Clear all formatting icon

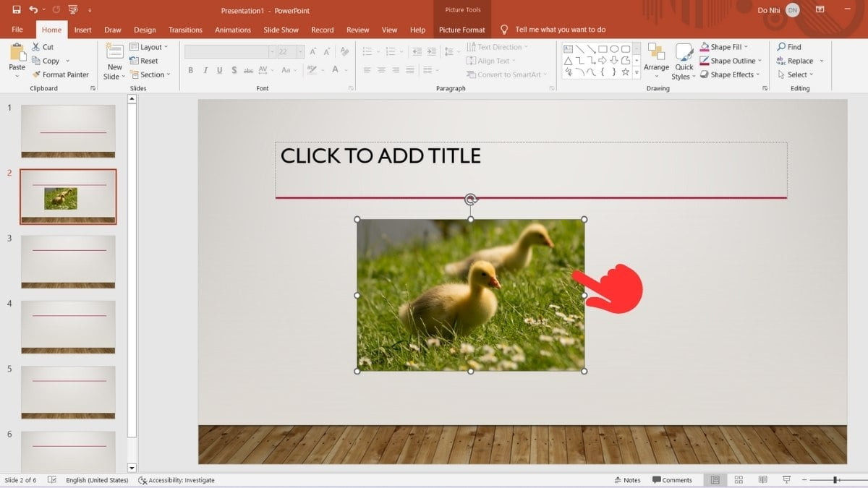[x=344, y=51]
